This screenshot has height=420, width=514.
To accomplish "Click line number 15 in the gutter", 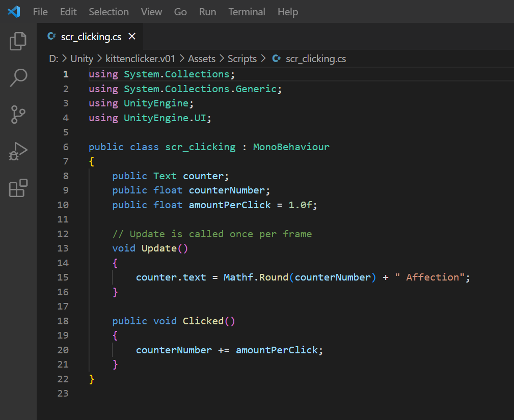I will tap(63, 277).
